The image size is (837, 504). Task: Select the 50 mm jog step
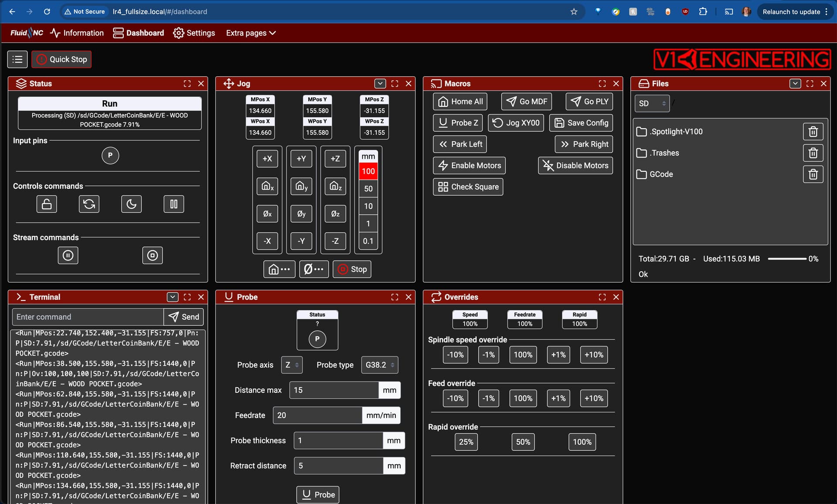(368, 189)
